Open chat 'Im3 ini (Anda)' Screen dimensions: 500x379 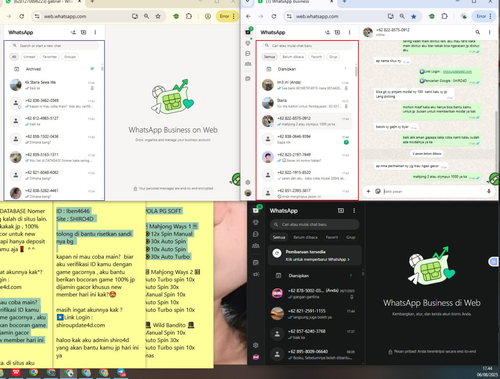(306, 85)
